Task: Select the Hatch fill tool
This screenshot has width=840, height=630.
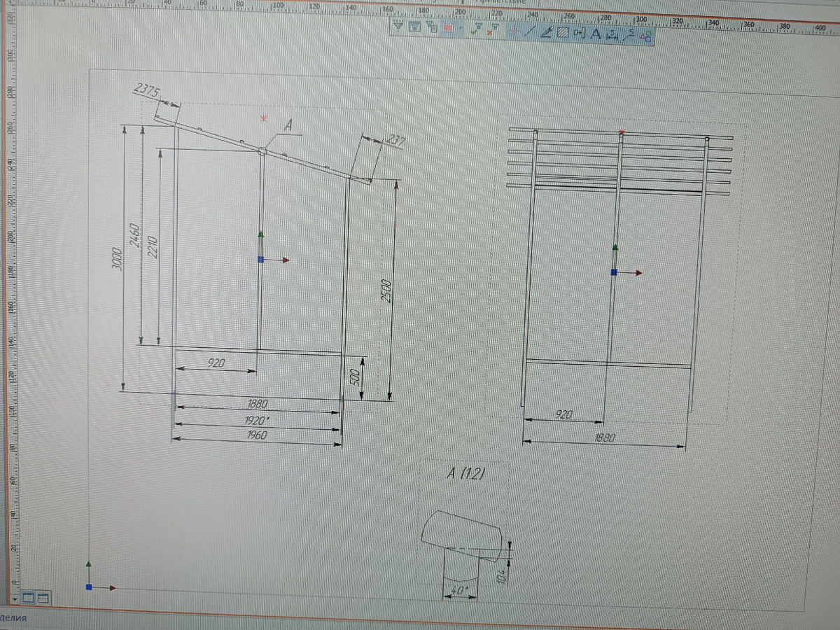Action: pyautogui.click(x=563, y=32)
